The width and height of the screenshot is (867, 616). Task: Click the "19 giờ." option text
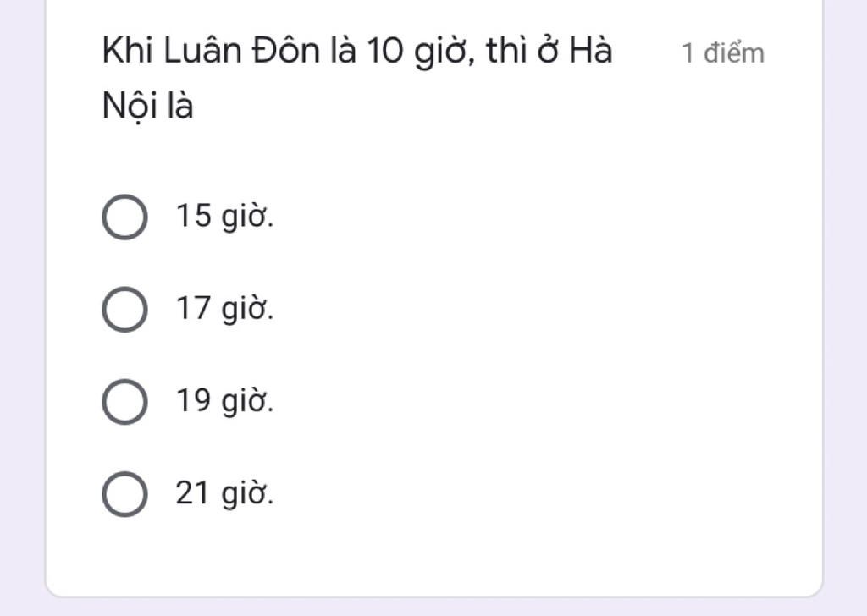coord(224,401)
